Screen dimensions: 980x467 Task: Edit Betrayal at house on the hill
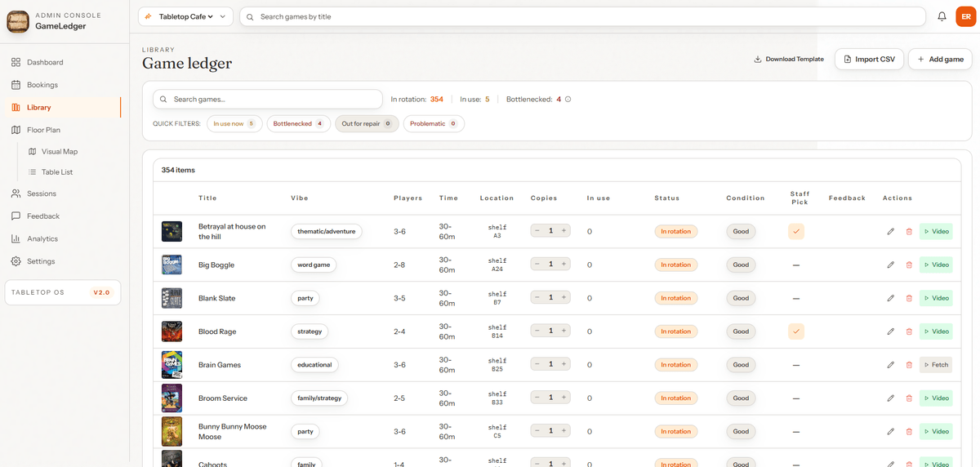coord(891,232)
